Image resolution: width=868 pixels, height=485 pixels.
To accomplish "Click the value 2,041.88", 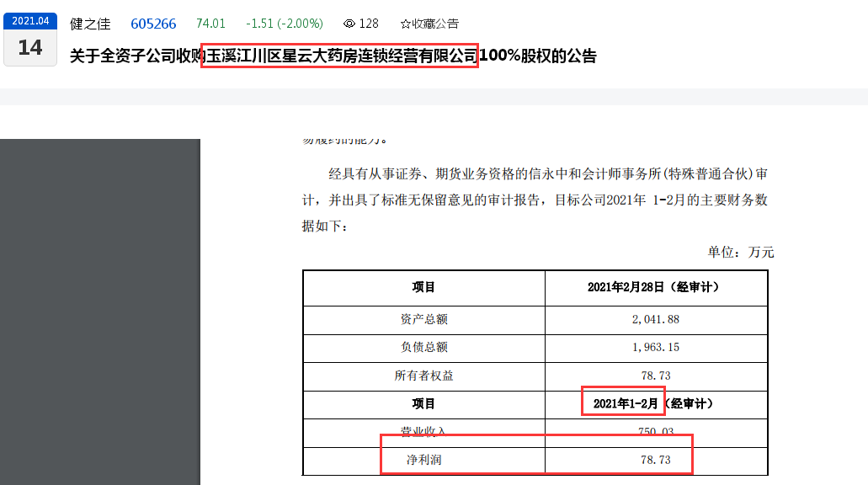I will (x=656, y=319).
